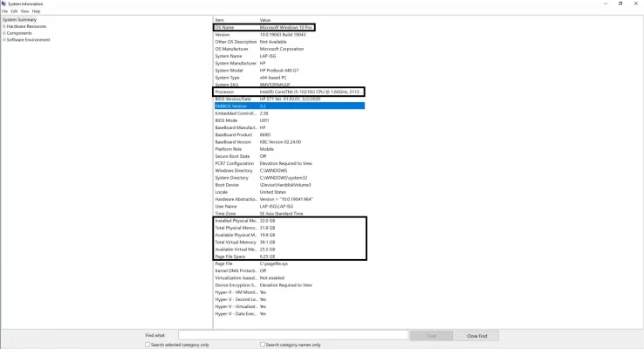
Task: Maximize the System Information window
Action: tap(620, 3)
